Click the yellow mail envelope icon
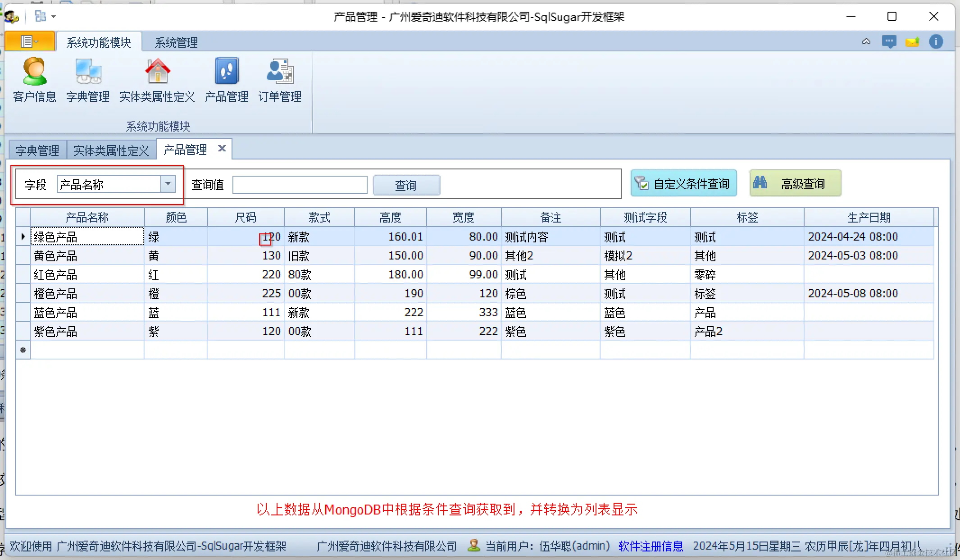 click(912, 42)
